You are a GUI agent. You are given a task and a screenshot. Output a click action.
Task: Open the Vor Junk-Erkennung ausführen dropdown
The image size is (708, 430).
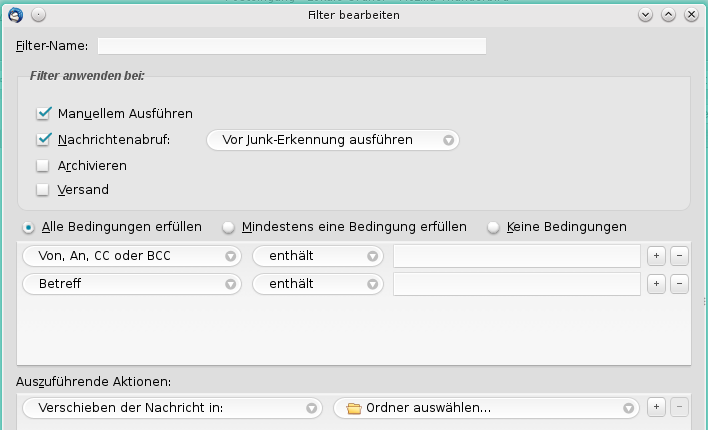pyautogui.click(x=332, y=140)
